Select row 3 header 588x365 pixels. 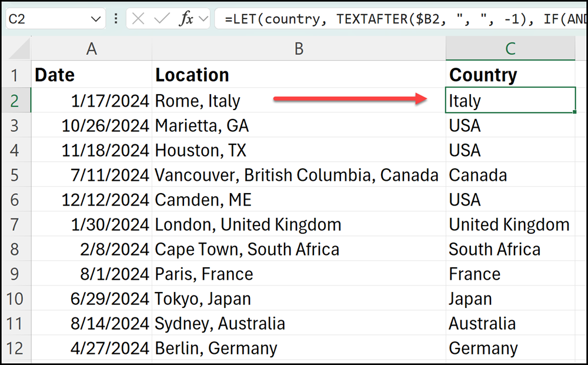point(15,125)
